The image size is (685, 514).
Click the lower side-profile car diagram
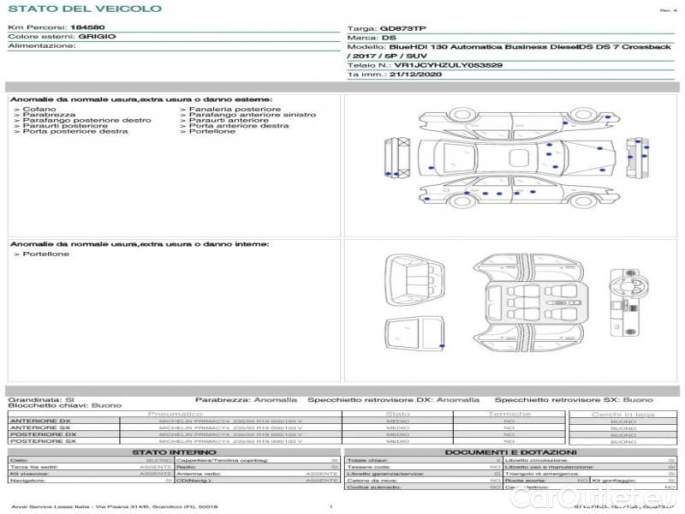click(x=519, y=191)
